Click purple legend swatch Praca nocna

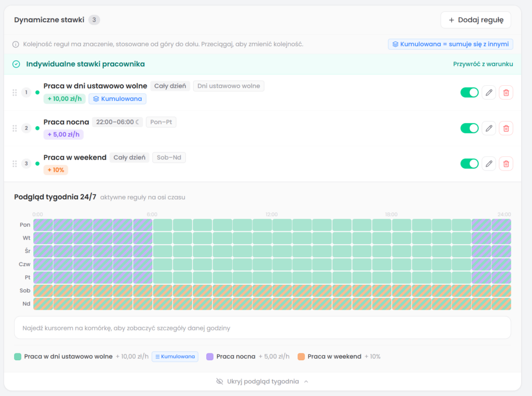210,357
